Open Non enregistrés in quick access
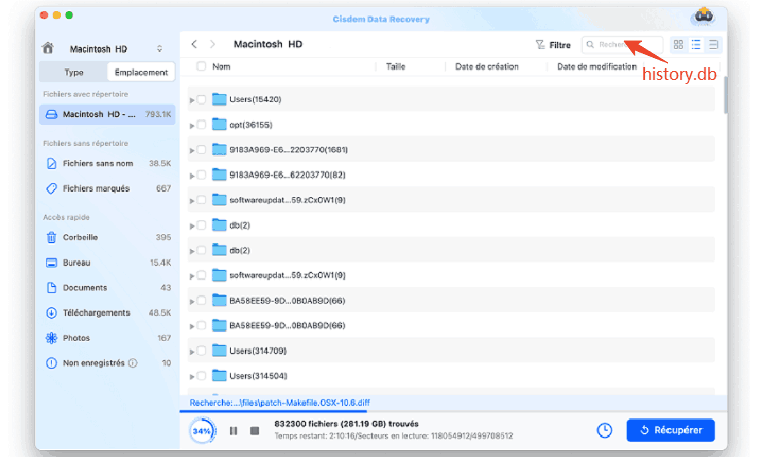The width and height of the screenshot is (763, 457). pyautogui.click(x=107, y=363)
